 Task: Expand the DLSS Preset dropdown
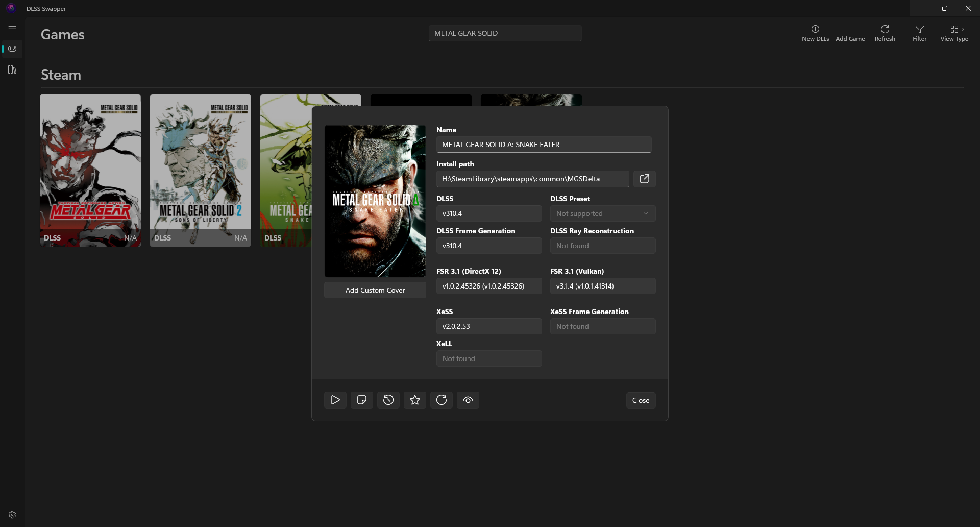coord(603,213)
